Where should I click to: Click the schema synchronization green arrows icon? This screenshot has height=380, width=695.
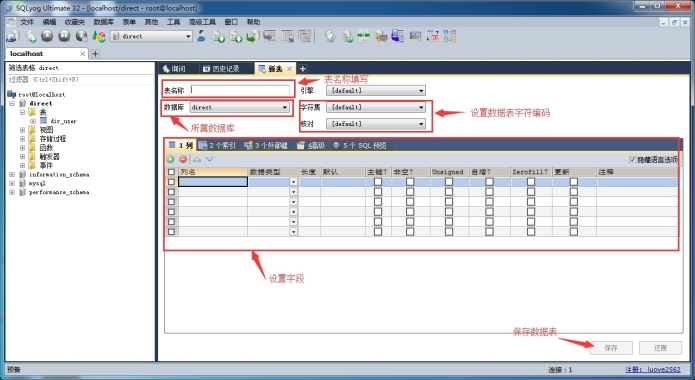pyautogui.click(x=363, y=36)
